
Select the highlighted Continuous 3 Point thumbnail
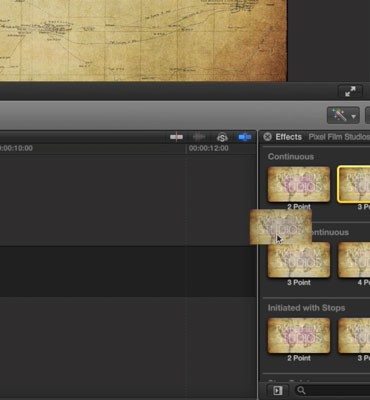tap(354, 184)
